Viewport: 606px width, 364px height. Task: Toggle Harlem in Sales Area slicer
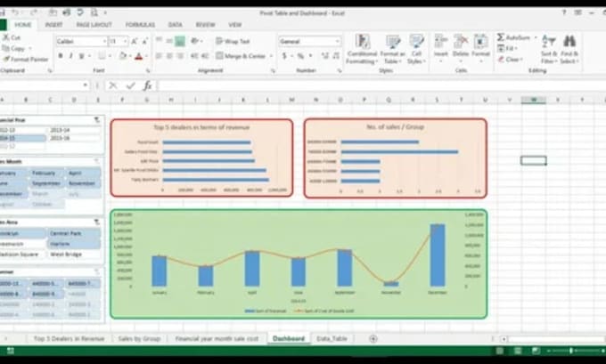(x=74, y=244)
